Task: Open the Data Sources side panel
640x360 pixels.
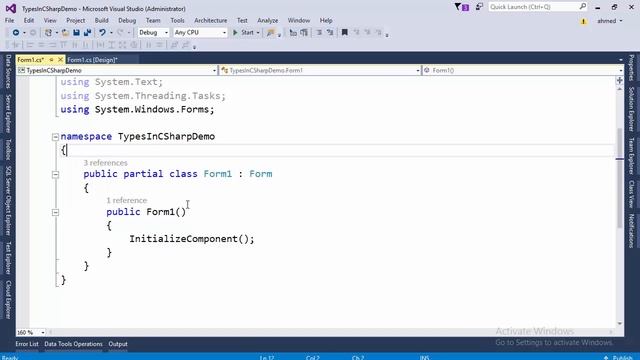Action: pyautogui.click(x=8, y=71)
